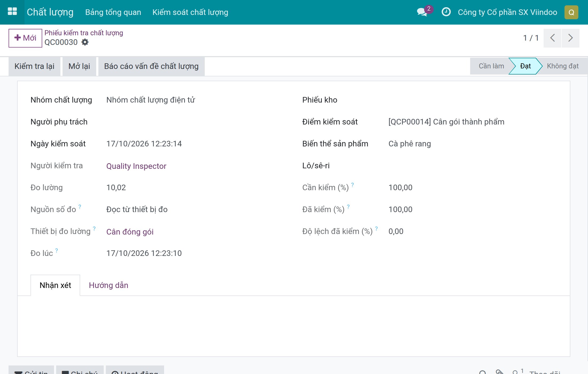Click the Nhóm chất lượng điện tử value

point(151,100)
